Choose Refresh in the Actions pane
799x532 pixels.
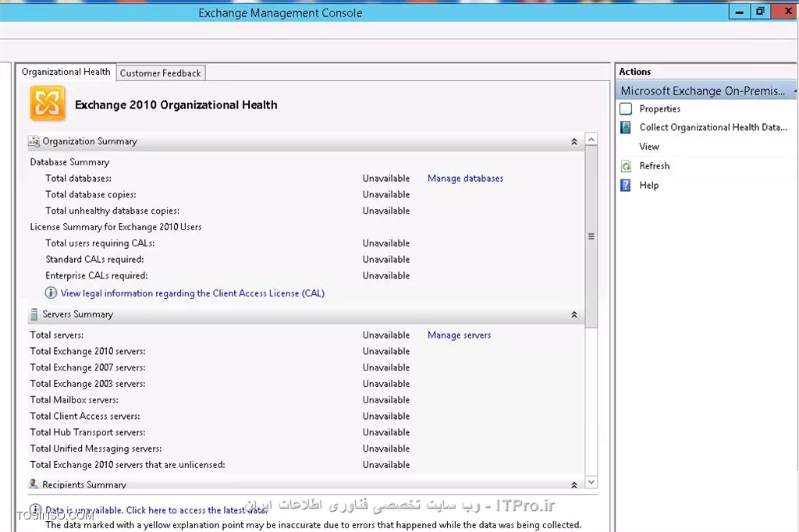coord(655,166)
